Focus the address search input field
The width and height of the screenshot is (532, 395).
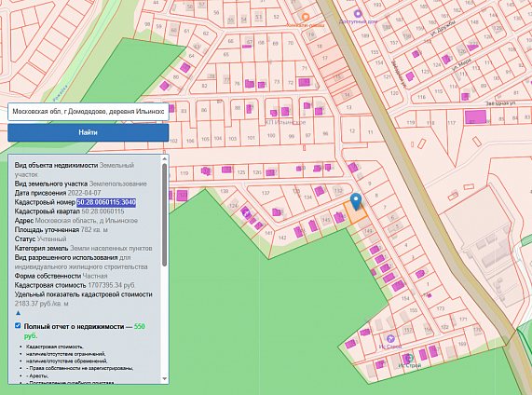point(89,112)
